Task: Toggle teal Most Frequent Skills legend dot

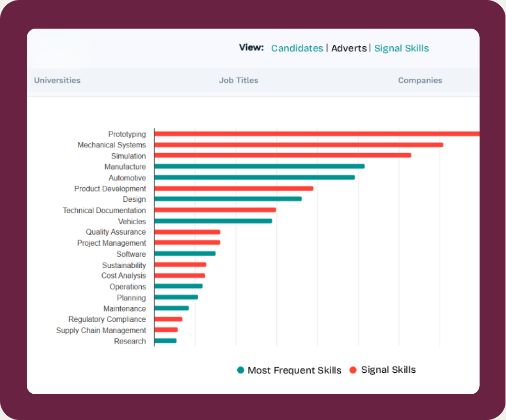Action: coord(241,370)
